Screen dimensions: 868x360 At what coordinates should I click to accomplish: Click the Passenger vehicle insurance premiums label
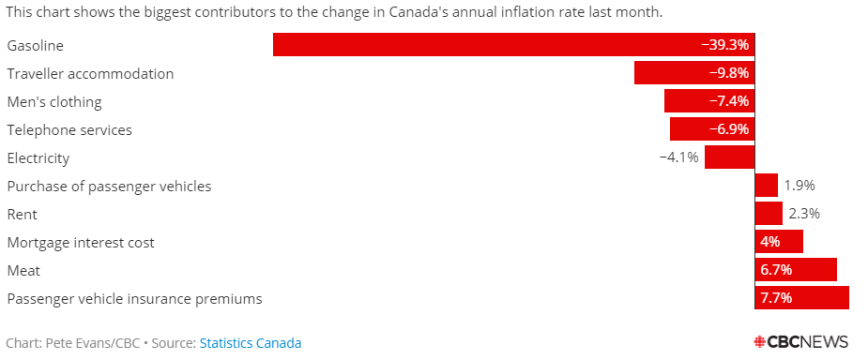click(134, 299)
